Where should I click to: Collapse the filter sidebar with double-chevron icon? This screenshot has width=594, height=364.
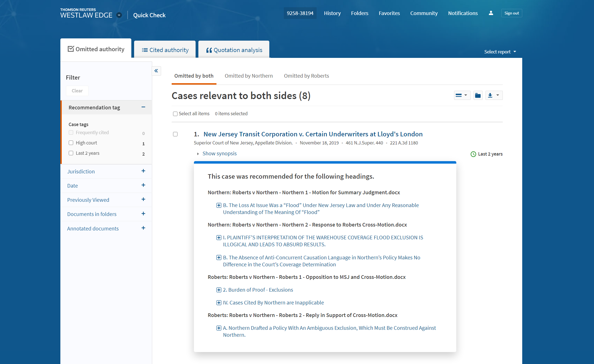(x=156, y=71)
